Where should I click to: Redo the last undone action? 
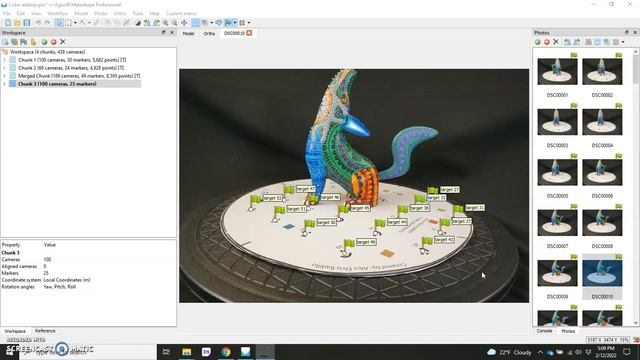pyautogui.click(x=47, y=23)
